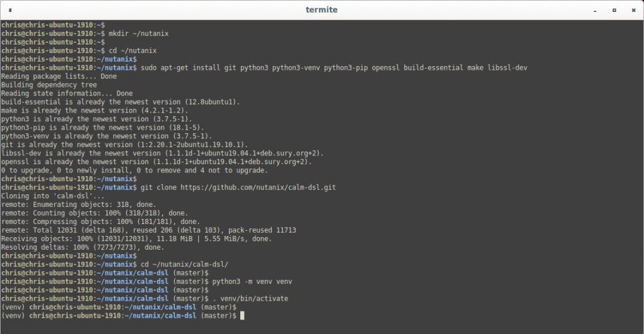This screenshot has width=644, height=334.
Task: Click the github.com/nutanix/calm-dsl.git URL
Action: pos(258,187)
